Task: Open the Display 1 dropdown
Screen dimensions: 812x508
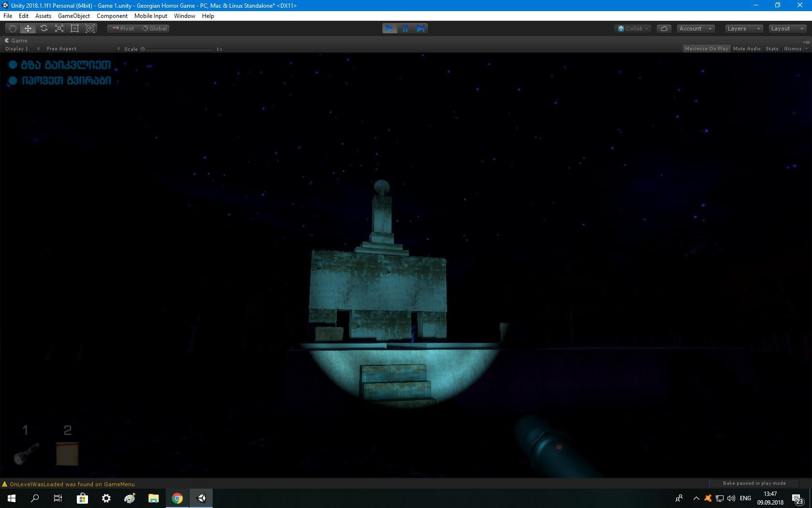Action: [22, 49]
